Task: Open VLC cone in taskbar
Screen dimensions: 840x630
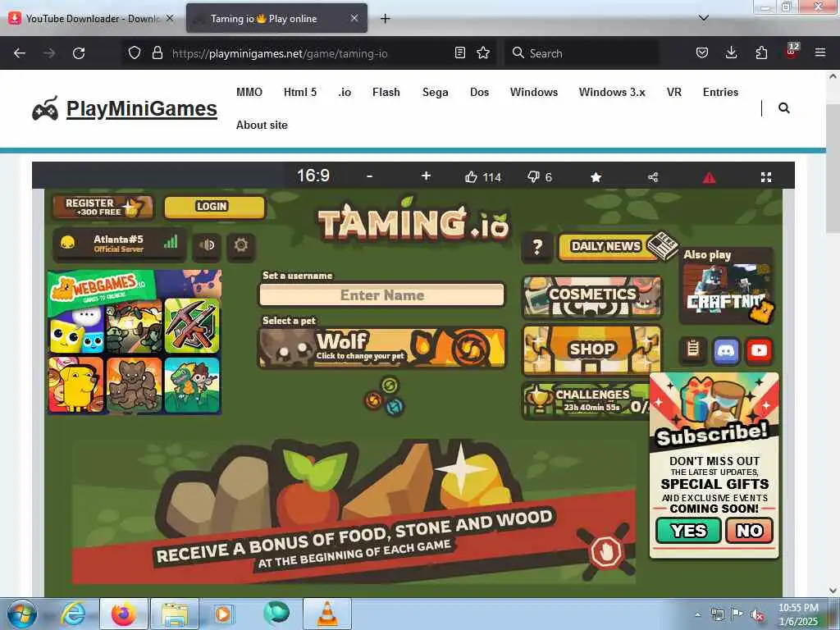Action: (328, 614)
